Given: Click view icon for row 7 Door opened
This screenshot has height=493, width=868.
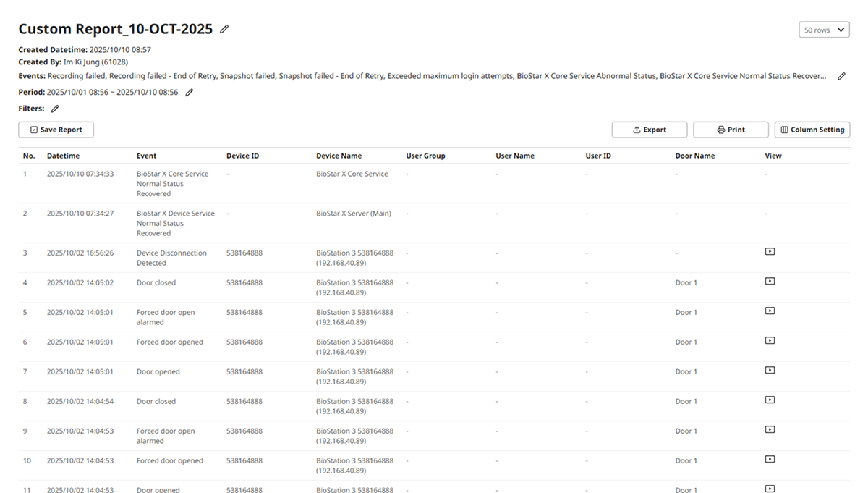Looking at the screenshot, I should coord(770,371).
